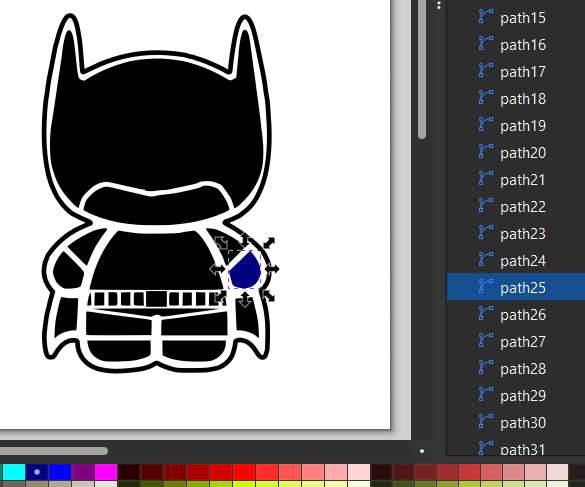Choose the magenta palette swatch
Image resolution: width=585 pixels, height=487 pixels.
[x=106, y=472]
